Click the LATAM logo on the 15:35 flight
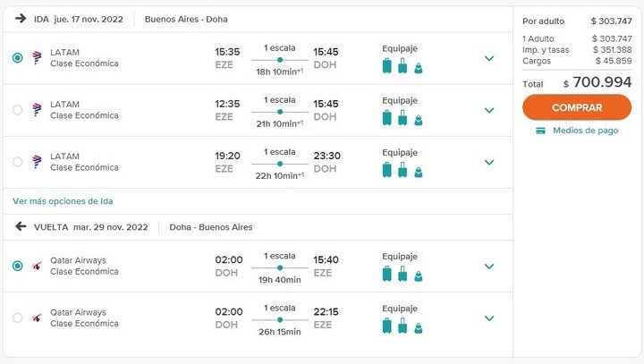The height and width of the screenshot is (364, 644). (x=37, y=58)
